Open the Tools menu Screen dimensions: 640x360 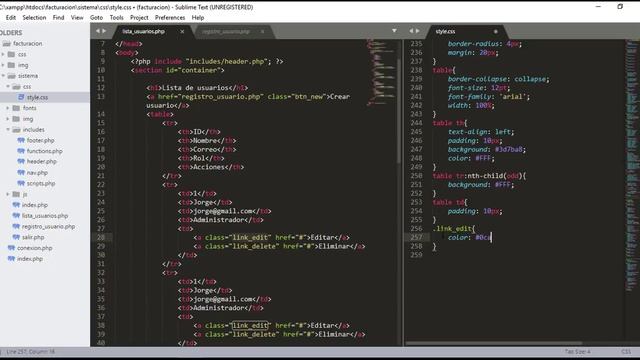point(116,18)
